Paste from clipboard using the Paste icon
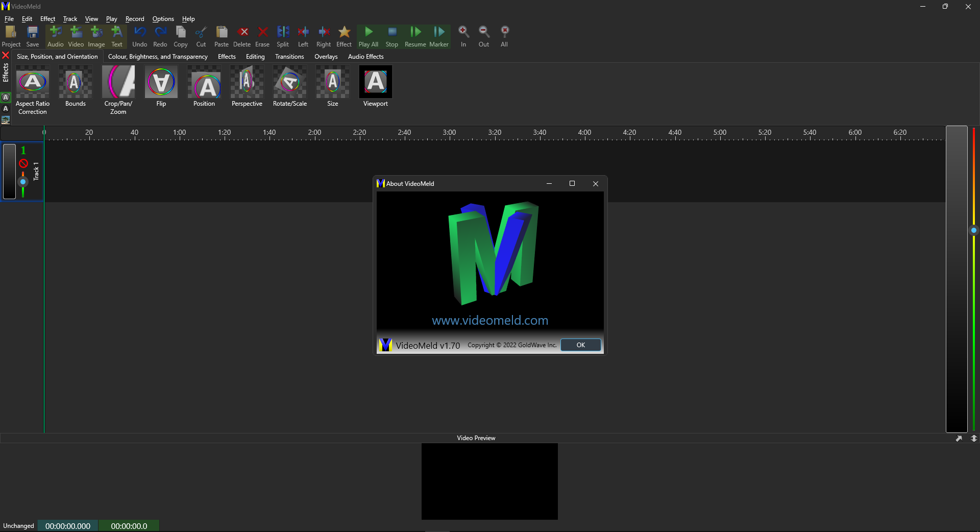This screenshot has width=980, height=532. (x=222, y=36)
